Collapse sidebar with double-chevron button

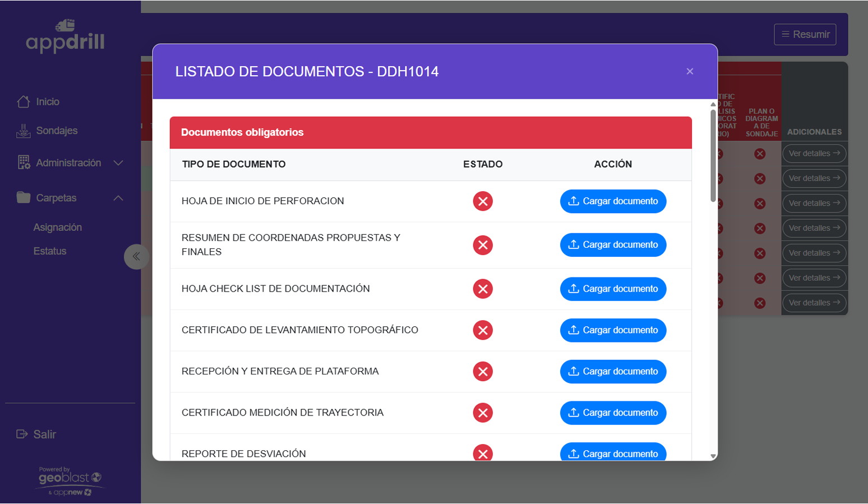click(x=136, y=257)
